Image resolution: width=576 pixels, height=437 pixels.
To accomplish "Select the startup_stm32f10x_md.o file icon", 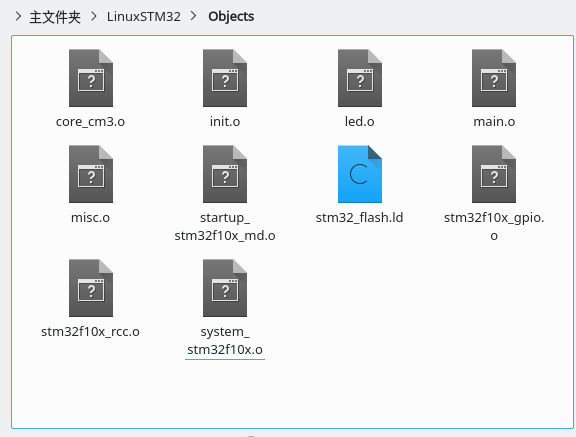I will pos(225,174).
